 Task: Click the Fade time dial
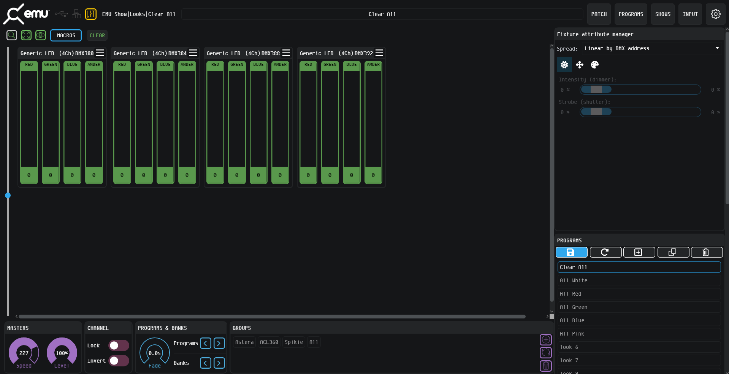pyautogui.click(x=154, y=352)
